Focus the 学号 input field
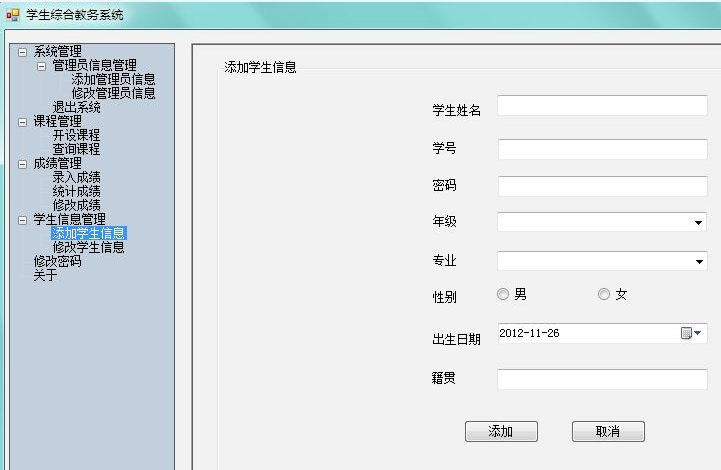Image resolution: width=721 pixels, height=470 pixels. (602, 149)
